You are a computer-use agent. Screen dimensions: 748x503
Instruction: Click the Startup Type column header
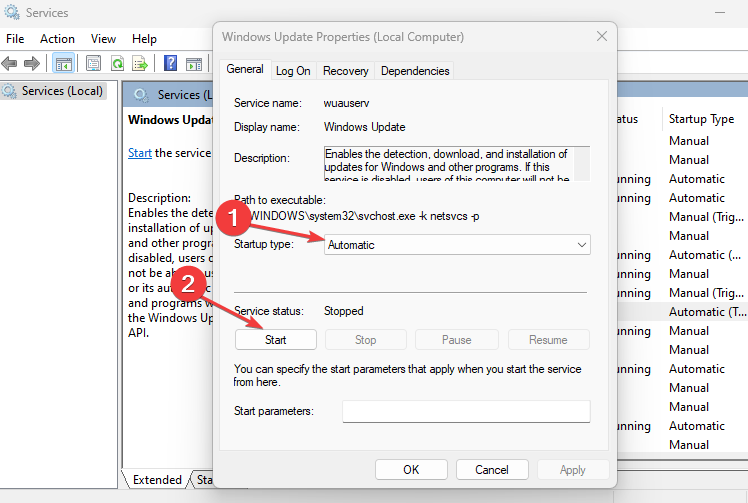[x=701, y=119]
